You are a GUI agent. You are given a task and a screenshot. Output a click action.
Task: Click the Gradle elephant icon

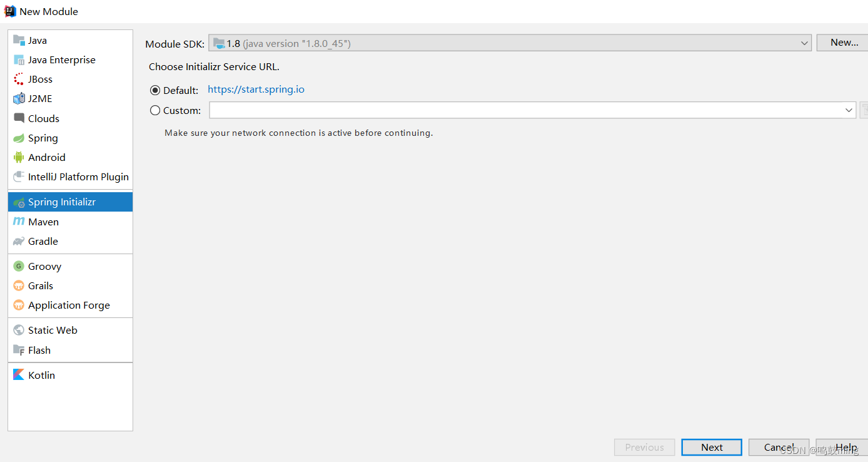coord(19,242)
